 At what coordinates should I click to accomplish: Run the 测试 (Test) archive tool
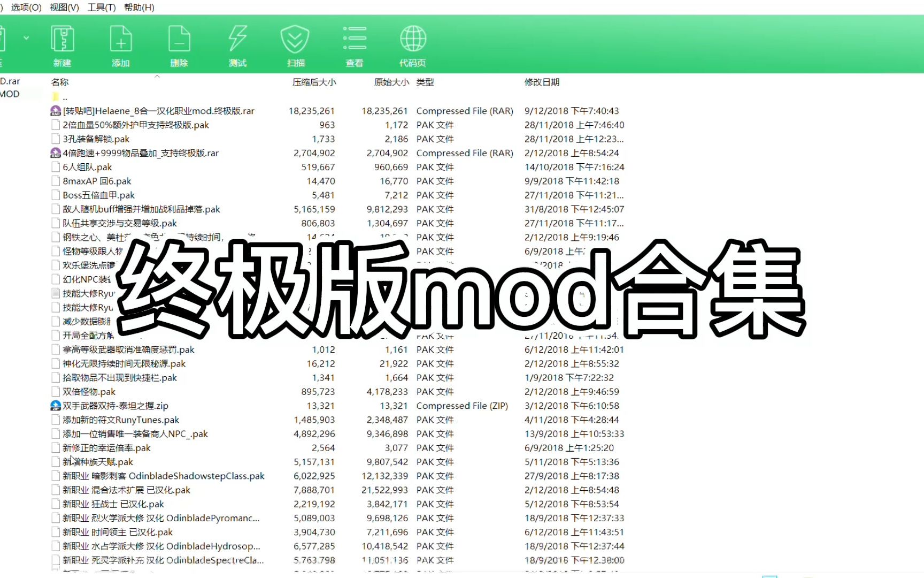237,46
